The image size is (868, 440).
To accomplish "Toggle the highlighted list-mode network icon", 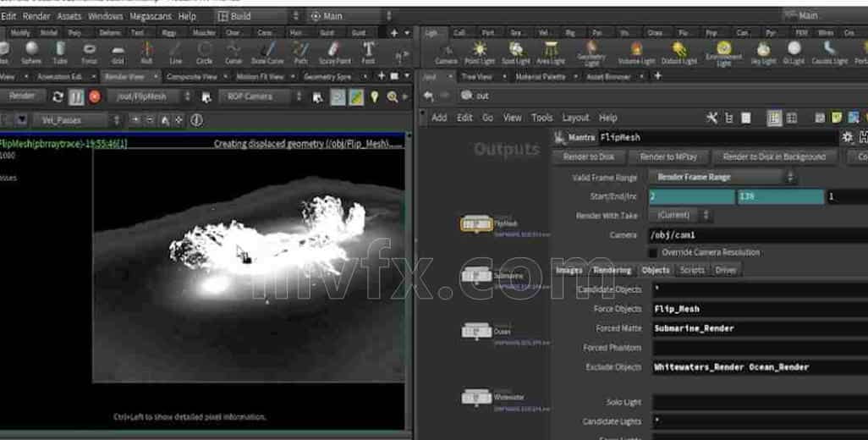I will tap(774, 118).
